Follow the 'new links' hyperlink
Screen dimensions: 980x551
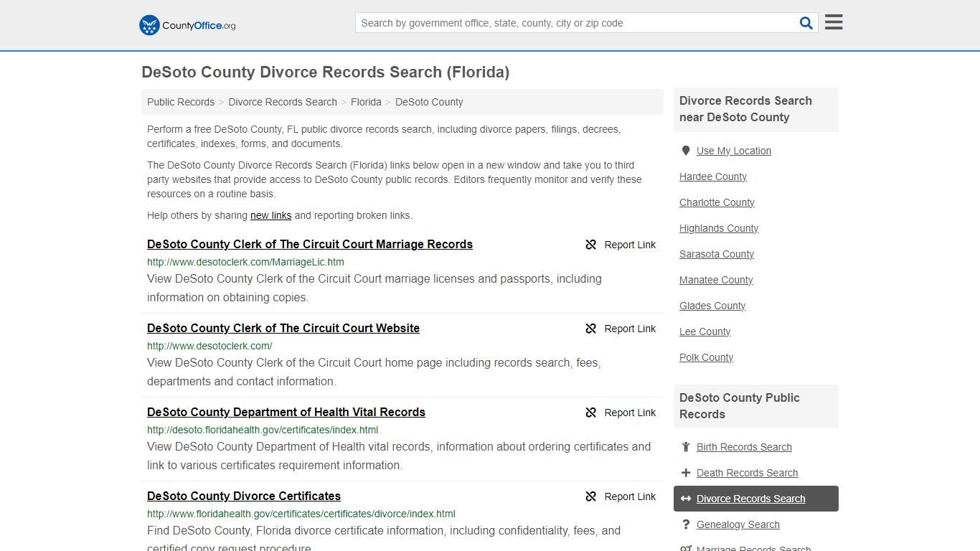271,215
